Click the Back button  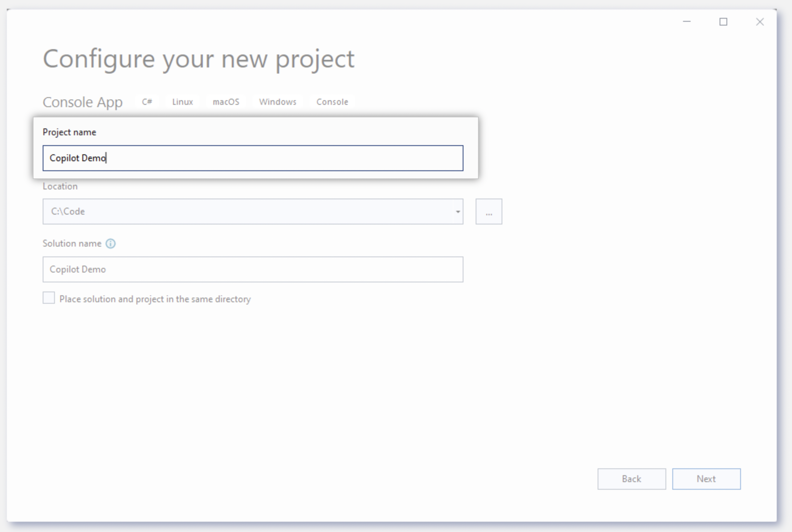[x=631, y=479]
